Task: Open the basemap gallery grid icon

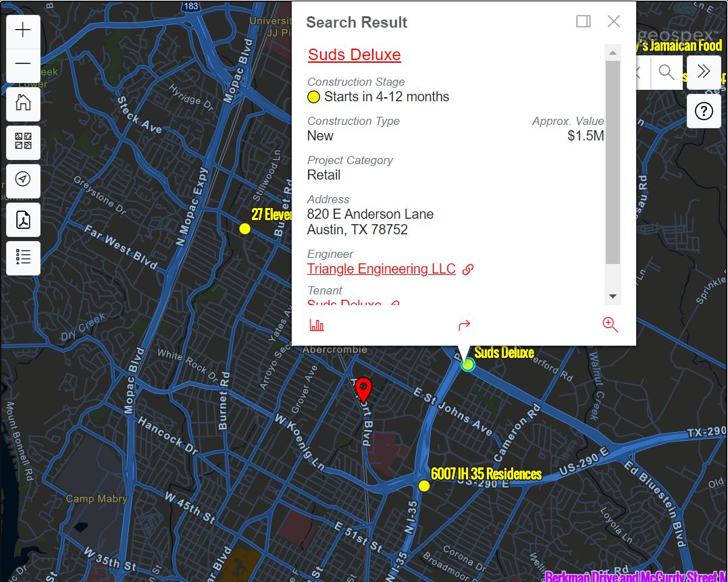Action: (x=23, y=142)
